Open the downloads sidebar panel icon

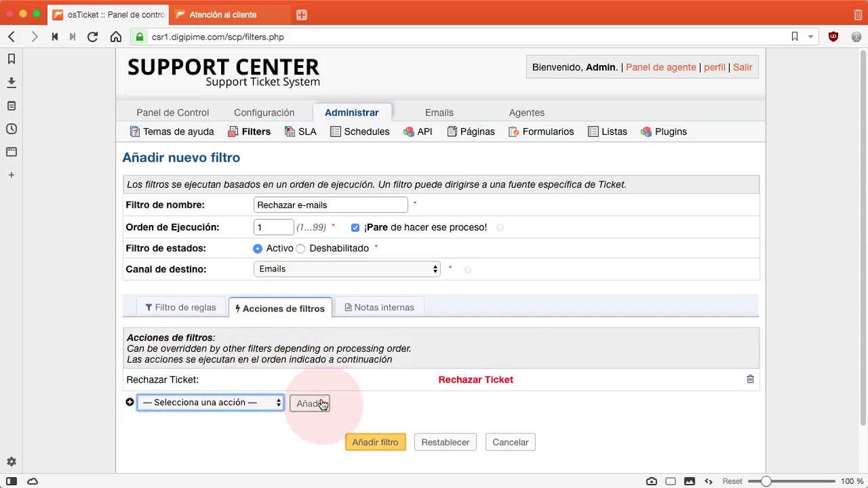pos(12,83)
